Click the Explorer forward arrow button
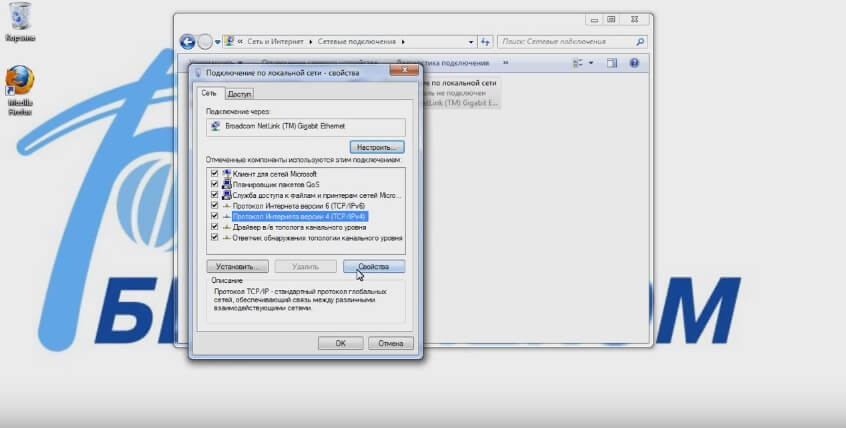846x428 pixels. (x=205, y=42)
